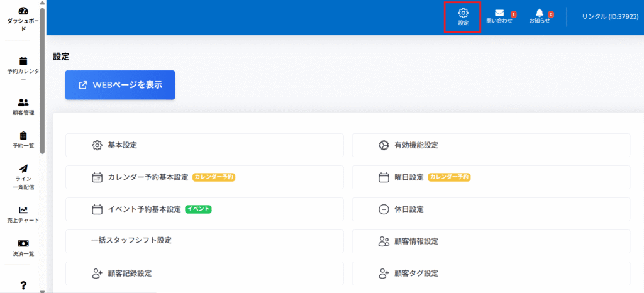Open the 設定 gear icon in header
This screenshot has height=293, width=644.
pyautogui.click(x=463, y=13)
